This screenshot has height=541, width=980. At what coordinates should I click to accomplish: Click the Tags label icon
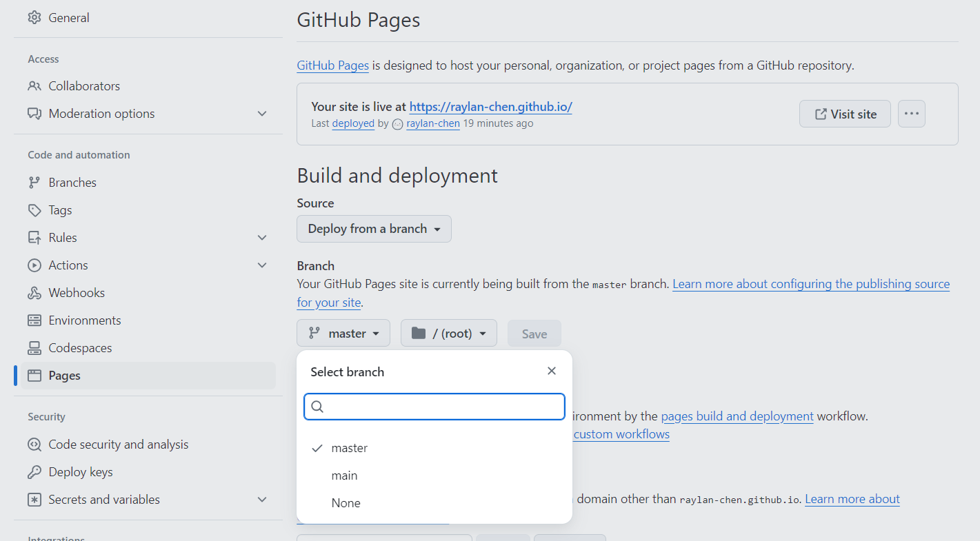[x=34, y=210]
